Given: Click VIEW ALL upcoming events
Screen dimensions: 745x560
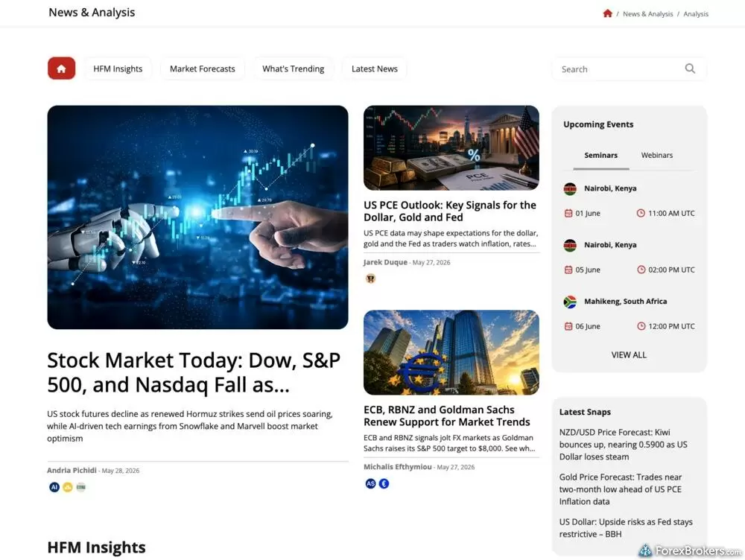Looking at the screenshot, I should pos(629,354).
